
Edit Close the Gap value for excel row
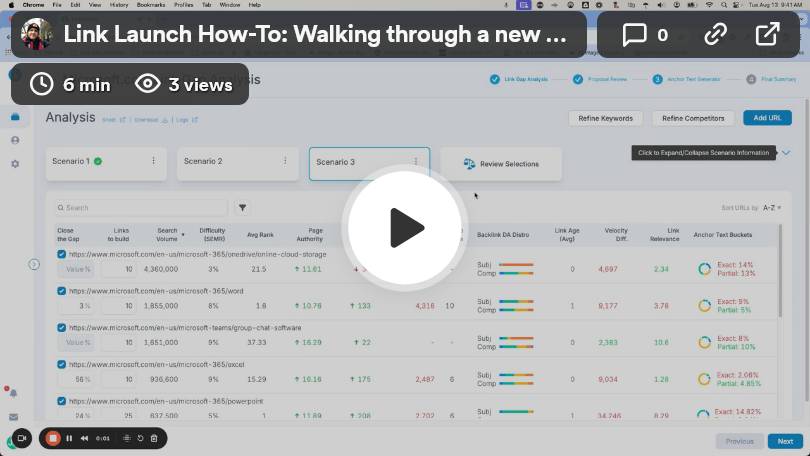coord(76,379)
